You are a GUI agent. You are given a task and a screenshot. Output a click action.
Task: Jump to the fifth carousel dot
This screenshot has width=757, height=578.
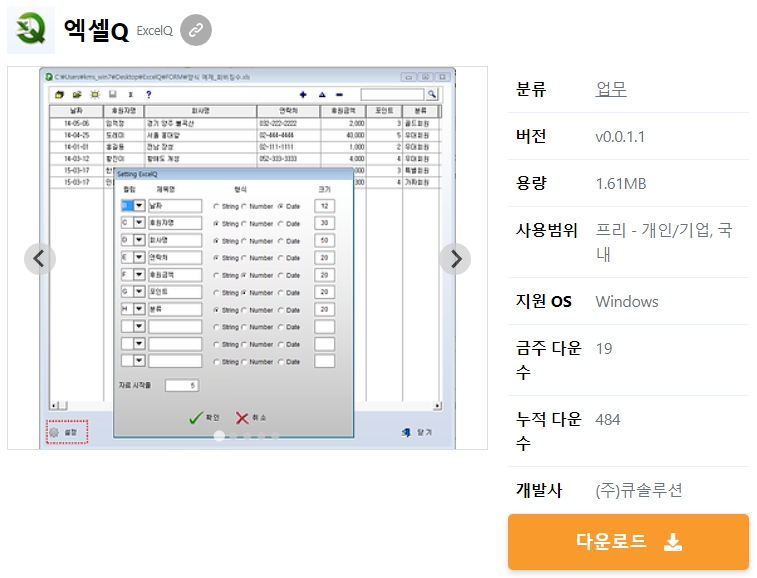[x=275, y=437]
